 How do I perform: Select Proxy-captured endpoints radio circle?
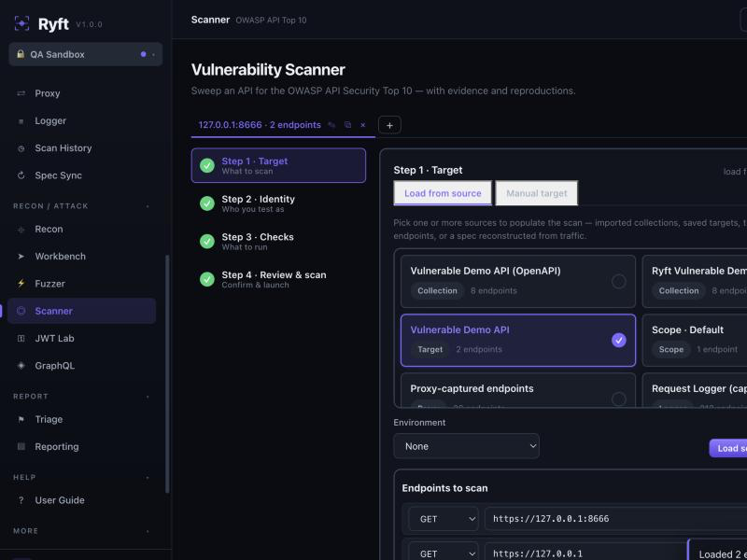(619, 399)
